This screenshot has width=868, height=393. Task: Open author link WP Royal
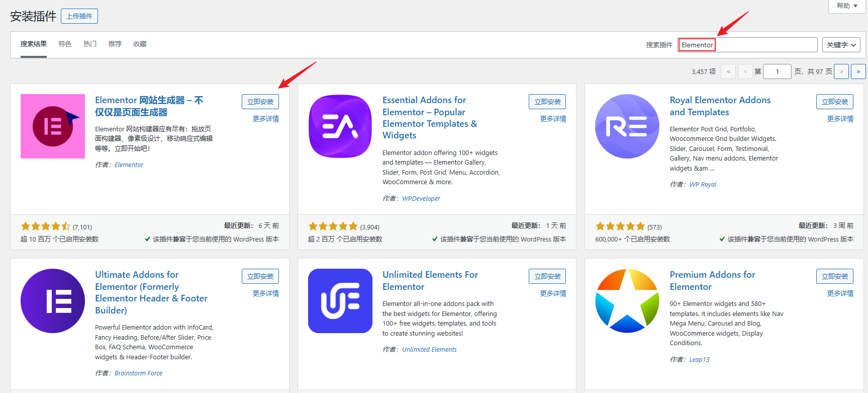703,185
